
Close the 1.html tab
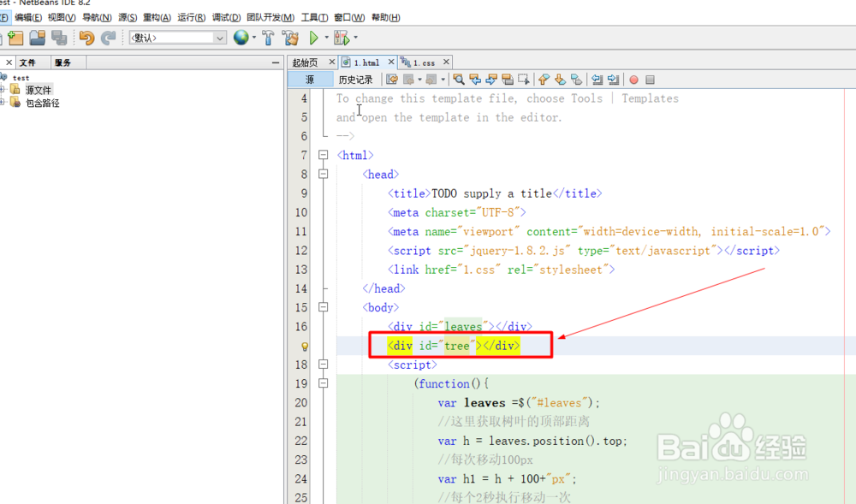(x=391, y=62)
